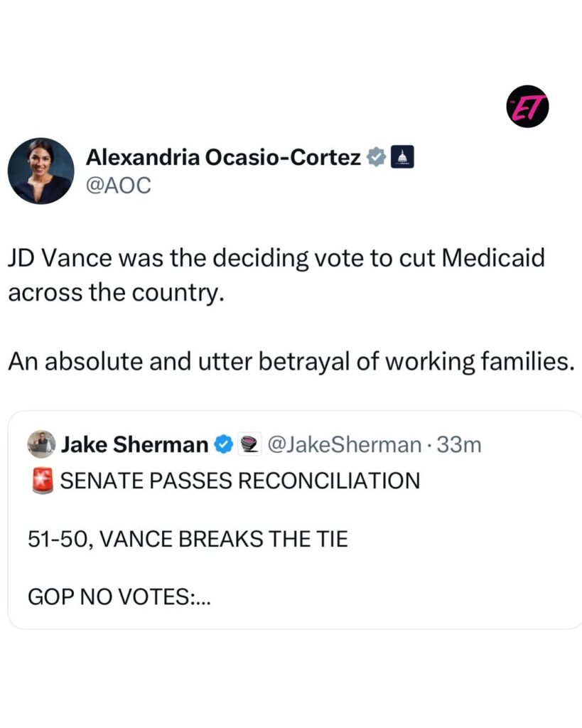Click the Alexandria Ocasio-Cortez display name

[223, 158]
